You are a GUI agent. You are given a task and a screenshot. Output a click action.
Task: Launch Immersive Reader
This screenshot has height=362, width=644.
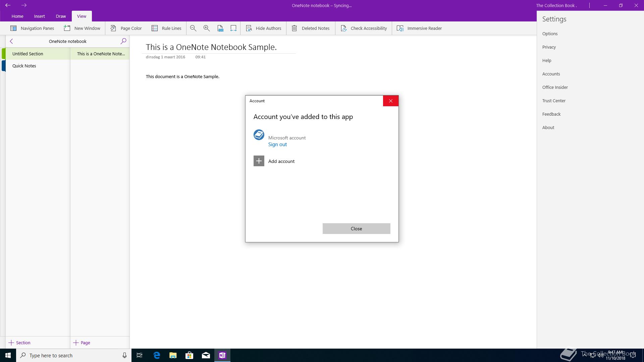[419, 28]
